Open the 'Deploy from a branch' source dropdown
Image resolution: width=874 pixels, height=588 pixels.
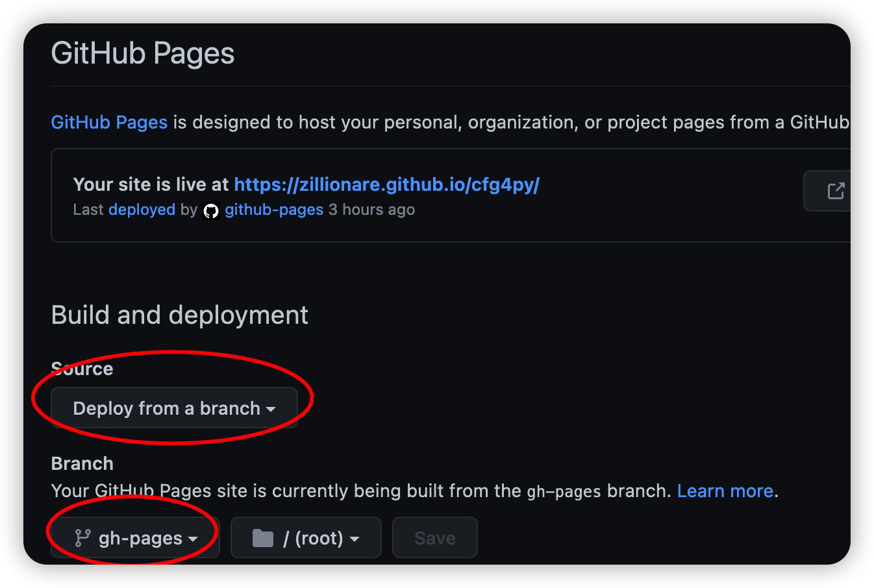(x=174, y=408)
